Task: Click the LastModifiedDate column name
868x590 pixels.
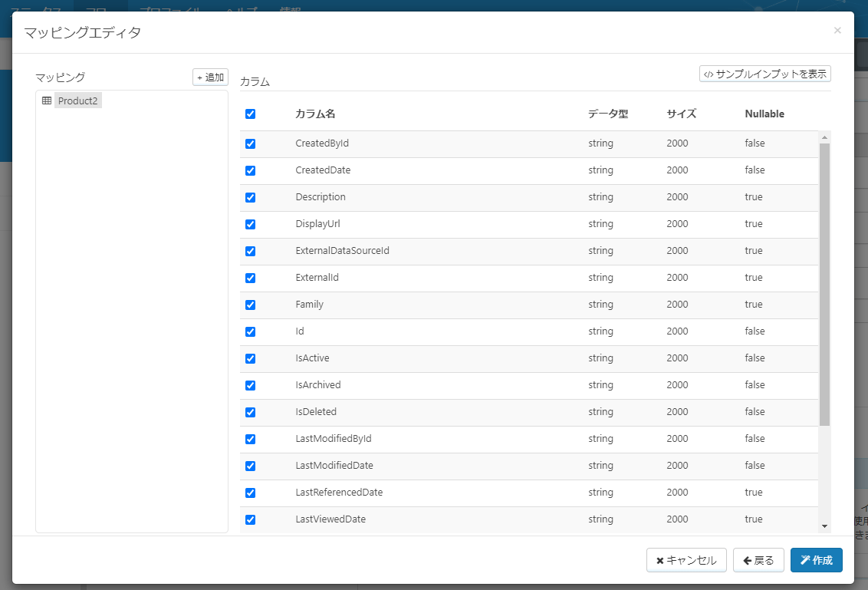Action: pos(334,466)
